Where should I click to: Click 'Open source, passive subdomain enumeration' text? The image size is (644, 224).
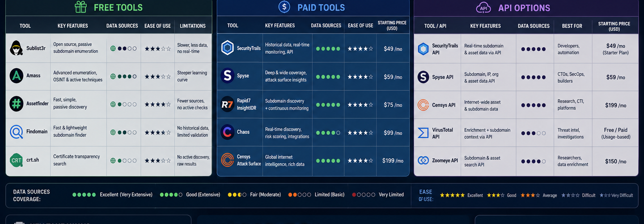point(76,48)
